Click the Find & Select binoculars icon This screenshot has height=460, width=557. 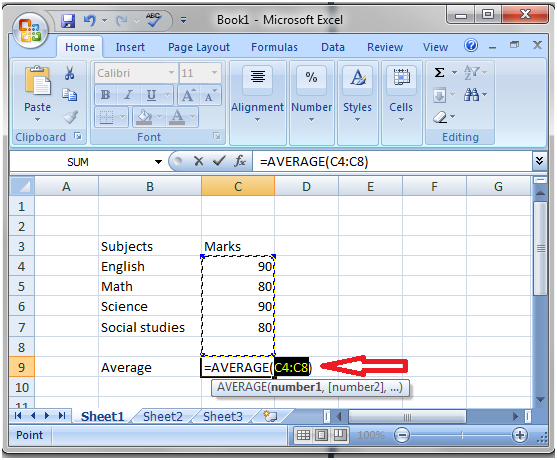tap(471, 94)
